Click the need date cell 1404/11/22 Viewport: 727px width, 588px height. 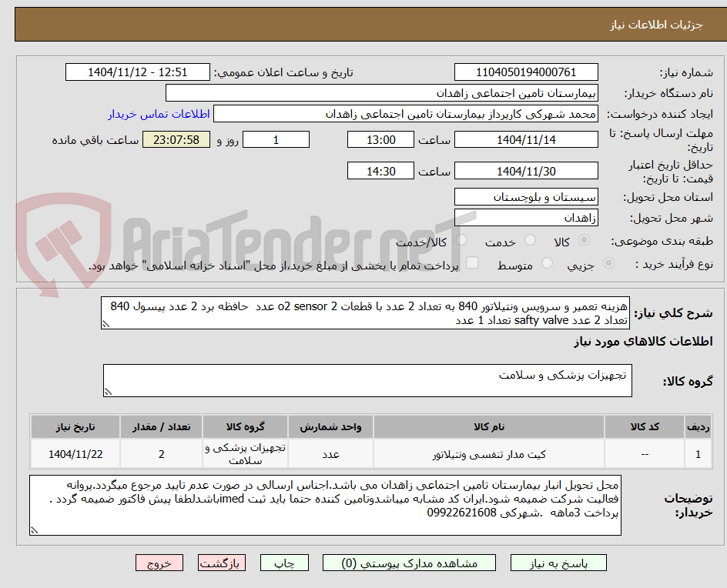(x=75, y=454)
